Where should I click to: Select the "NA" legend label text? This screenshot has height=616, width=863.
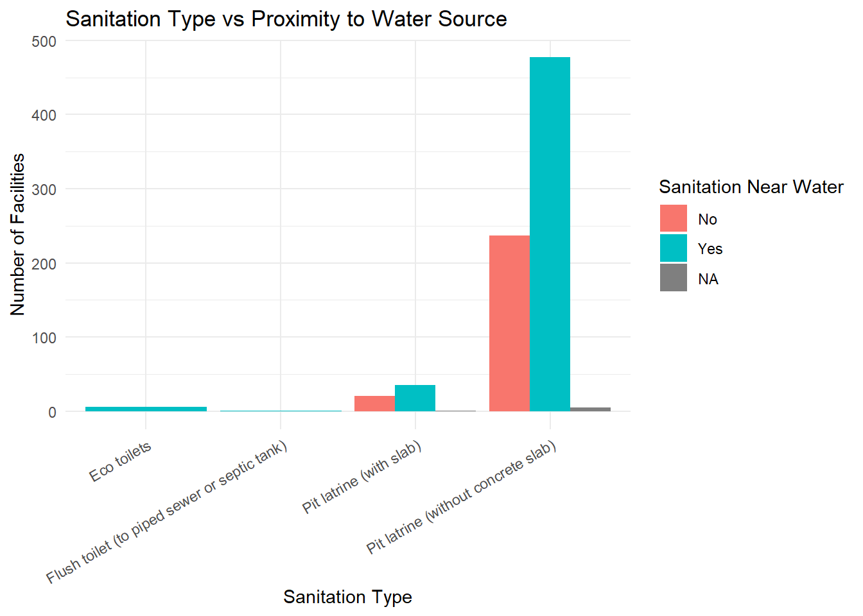click(x=708, y=279)
